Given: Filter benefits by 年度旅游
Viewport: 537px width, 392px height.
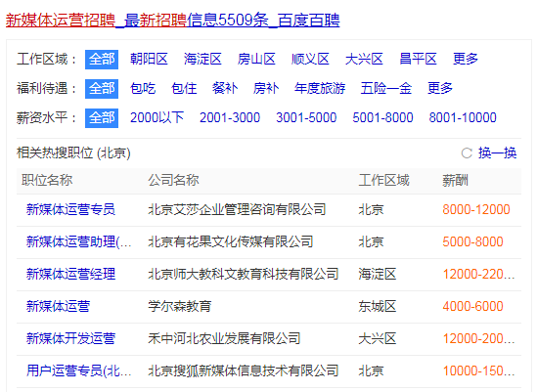Looking at the screenshot, I should 320,89.
